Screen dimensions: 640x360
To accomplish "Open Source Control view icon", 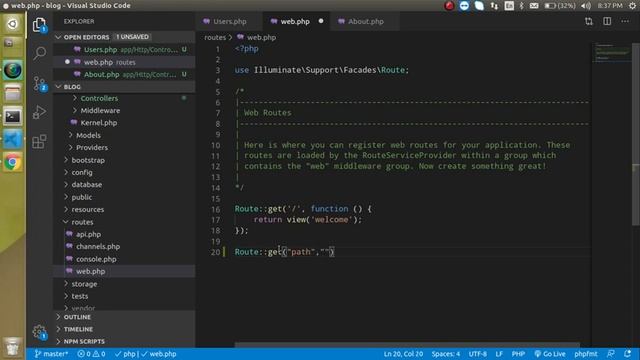I will (40, 84).
